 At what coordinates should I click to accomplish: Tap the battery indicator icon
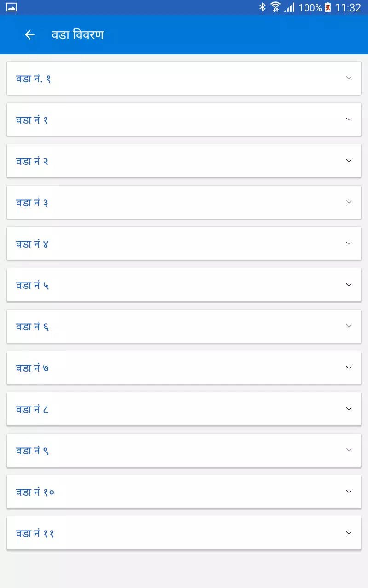tap(328, 7)
